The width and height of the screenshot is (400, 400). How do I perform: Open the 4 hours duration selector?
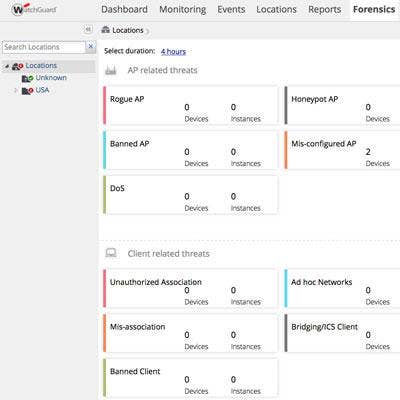pos(173,51)
